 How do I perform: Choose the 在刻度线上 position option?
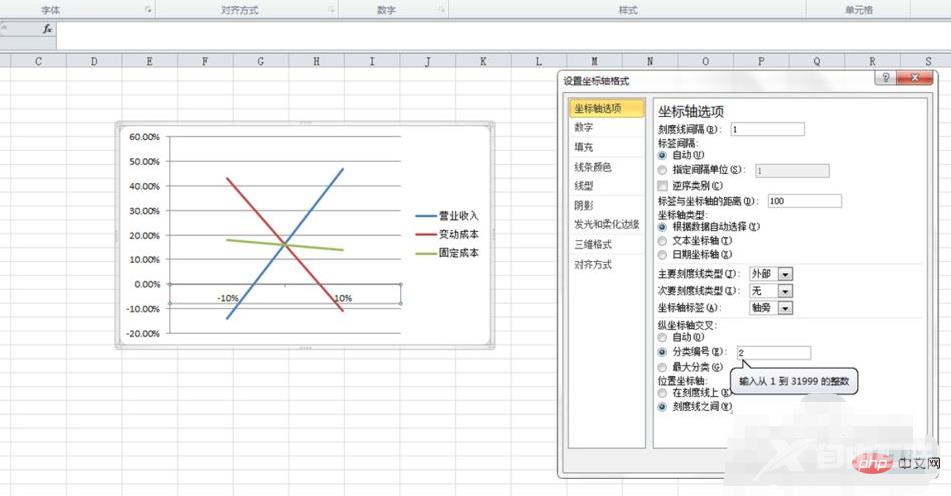(x=663, y=393)
